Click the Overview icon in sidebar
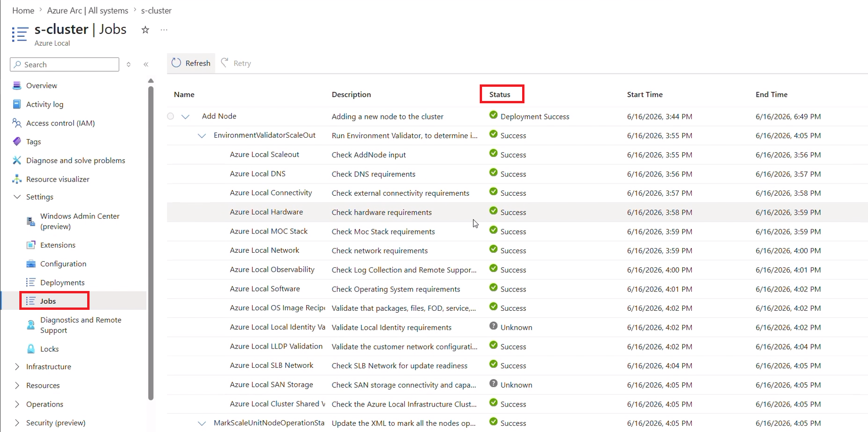This screenshot has height=432, width=868. coord(17,85)
